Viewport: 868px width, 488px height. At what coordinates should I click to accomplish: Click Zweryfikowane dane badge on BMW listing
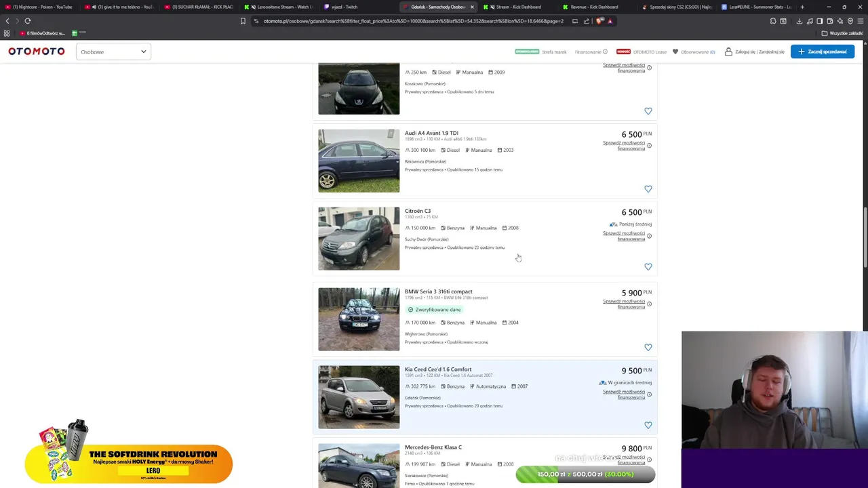[x=434, y=310]
